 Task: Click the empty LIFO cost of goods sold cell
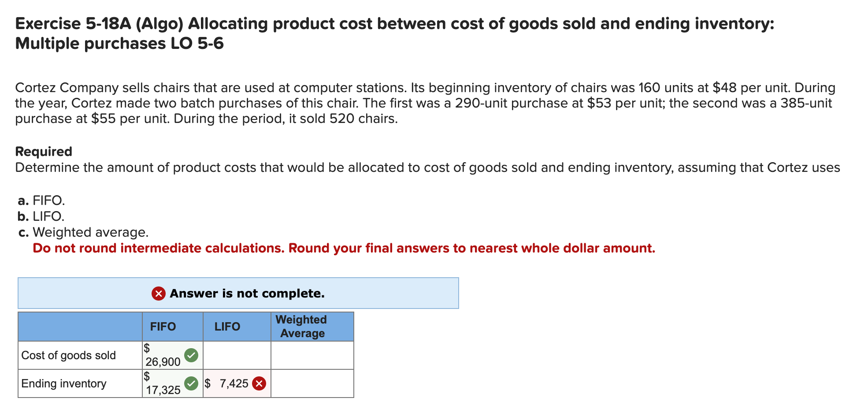[x=236, y=354]
